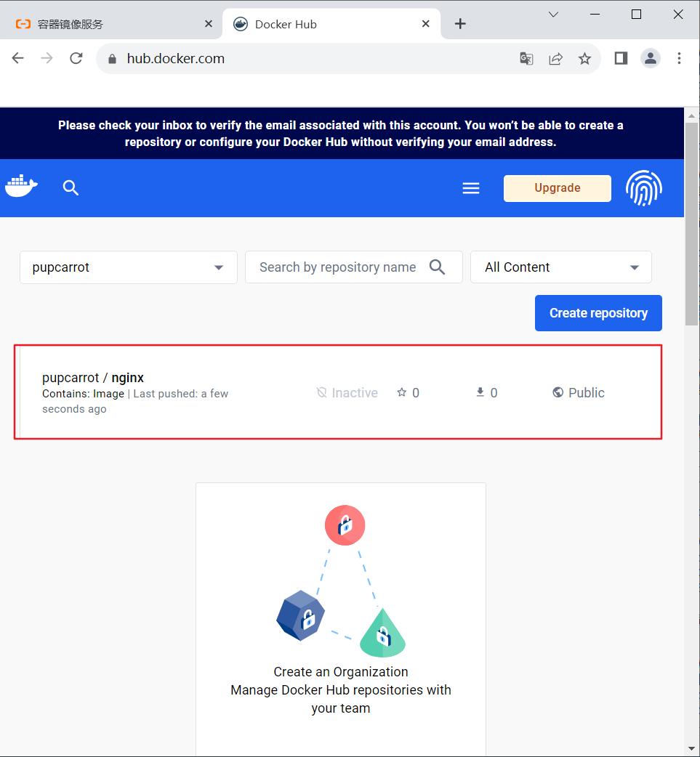Bookmark this page with the star icon

[584, 59]
